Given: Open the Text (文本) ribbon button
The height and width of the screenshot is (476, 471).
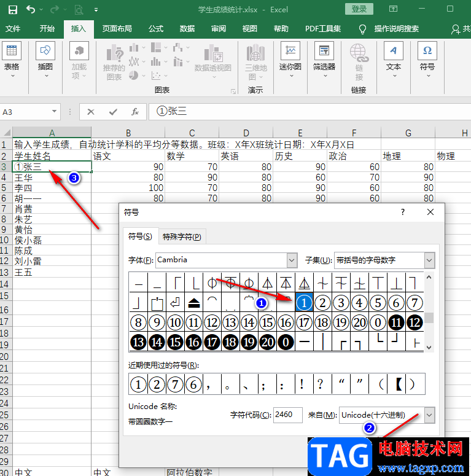Looking at the screenshot, I should point(394,60).
